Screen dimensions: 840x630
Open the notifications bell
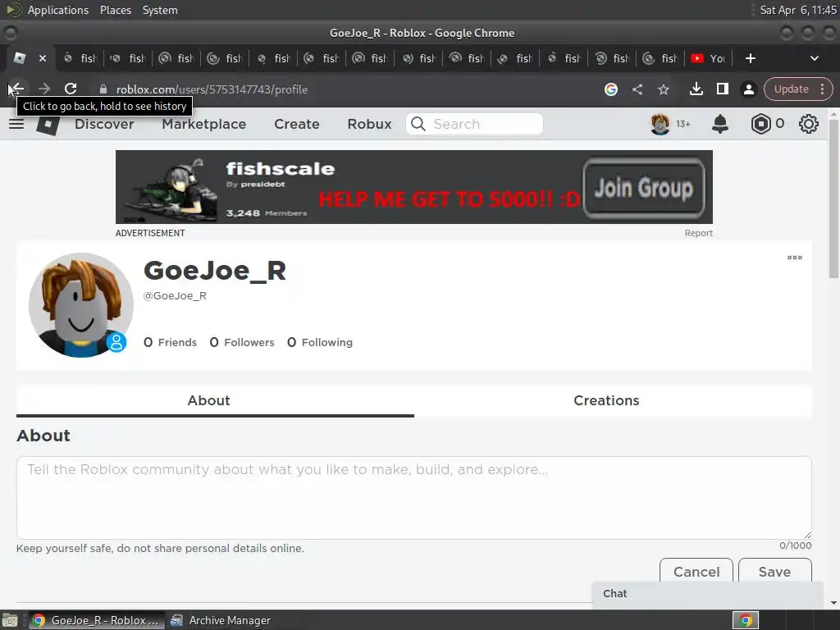click(x=720, y=124)
